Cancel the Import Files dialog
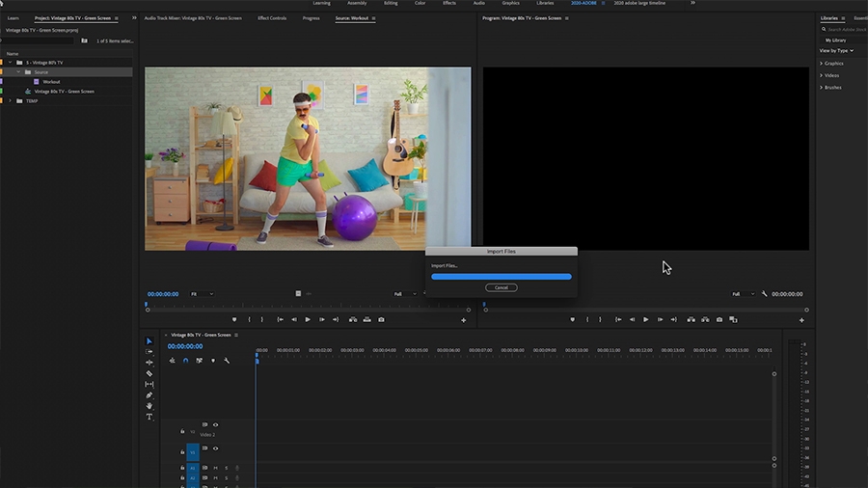868x488 pixels. click(501, 287)
